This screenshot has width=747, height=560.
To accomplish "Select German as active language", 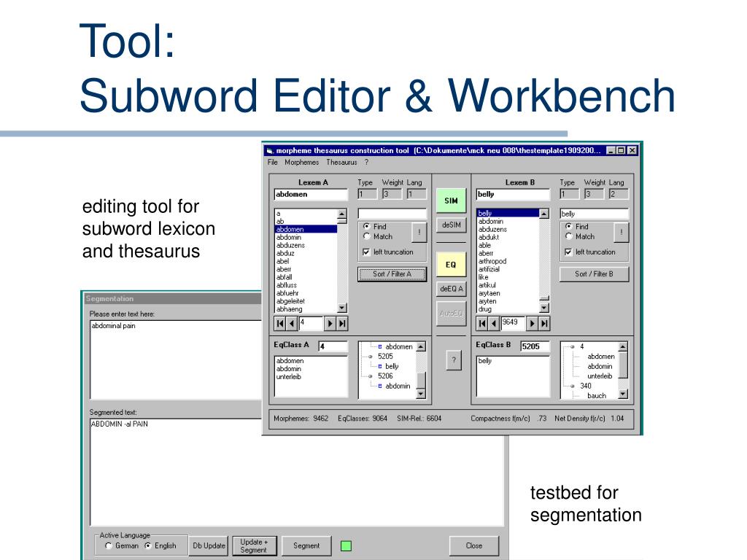I will [x=109, y=545].
